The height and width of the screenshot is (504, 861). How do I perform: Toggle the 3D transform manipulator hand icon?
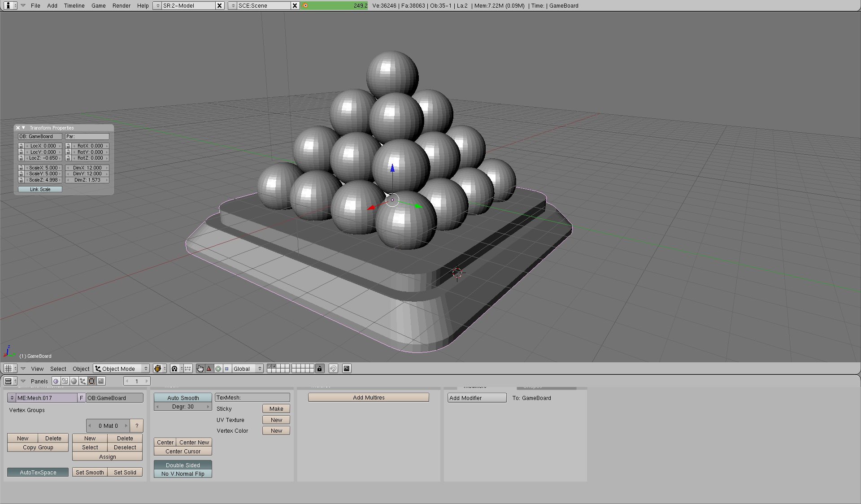coord(200,369)
